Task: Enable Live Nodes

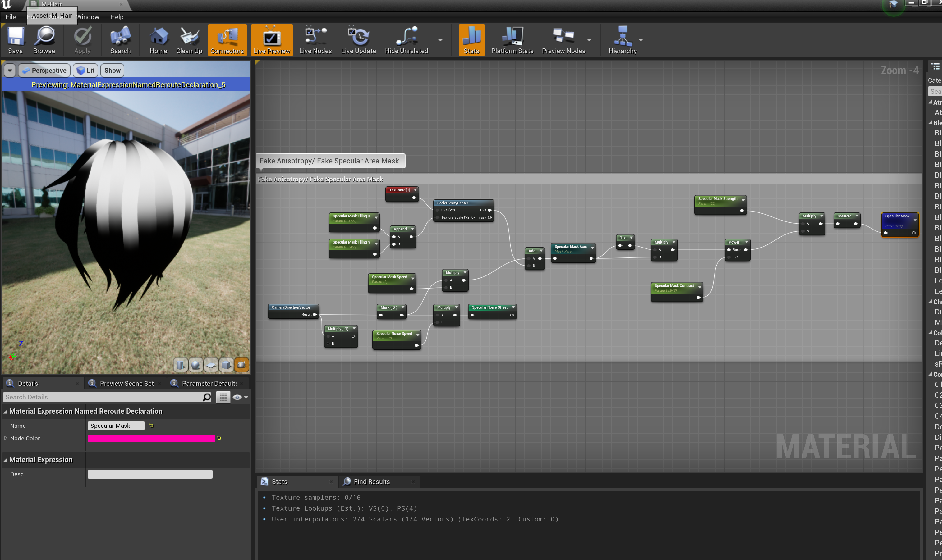Action: [315, 40]
